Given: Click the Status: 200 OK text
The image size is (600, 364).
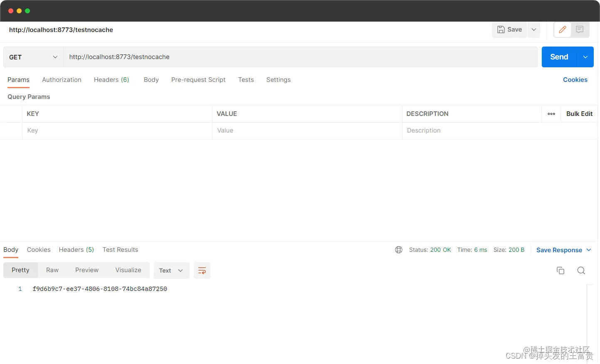Looking at the screenshot, I should 430,250.
